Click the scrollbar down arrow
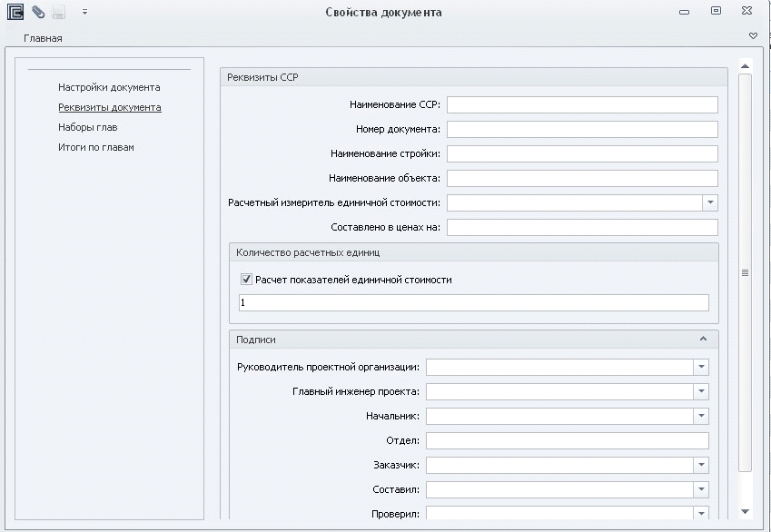 pos(745,512)
